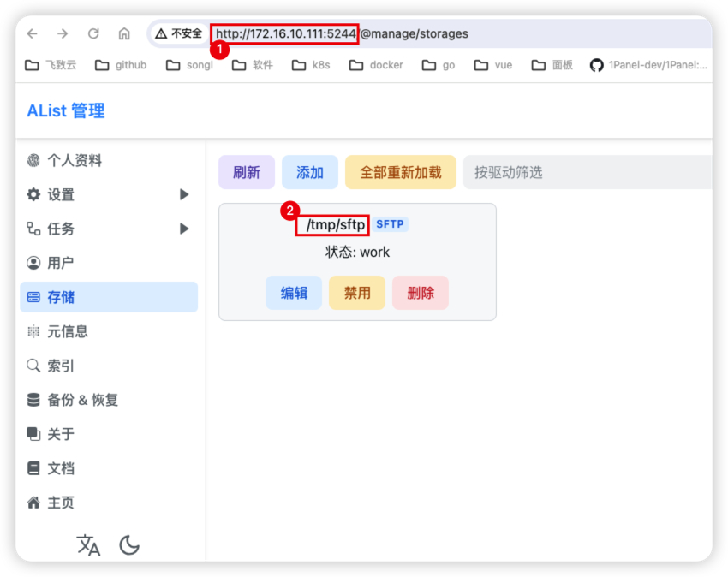Screen dimensions: 728x577
Task: Open the 1Panel-dev GitHub bookmark icon
Action: point(597,64)
